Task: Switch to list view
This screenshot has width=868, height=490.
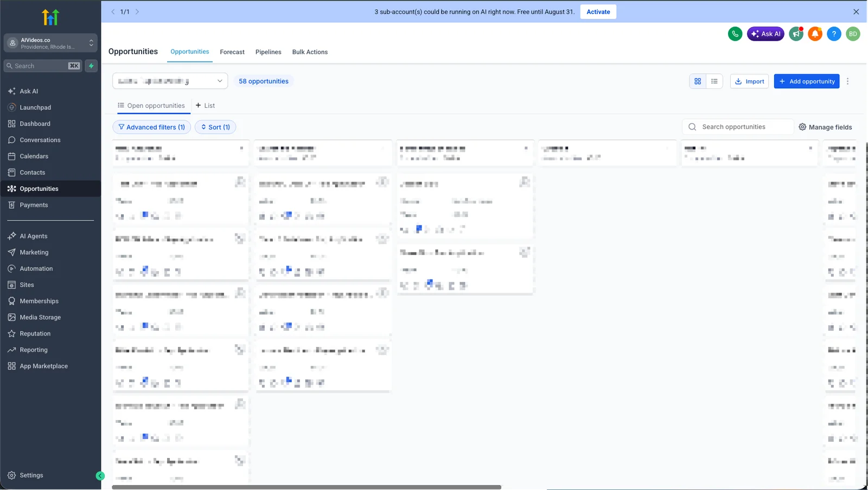Action: click(x=714, y=81)
